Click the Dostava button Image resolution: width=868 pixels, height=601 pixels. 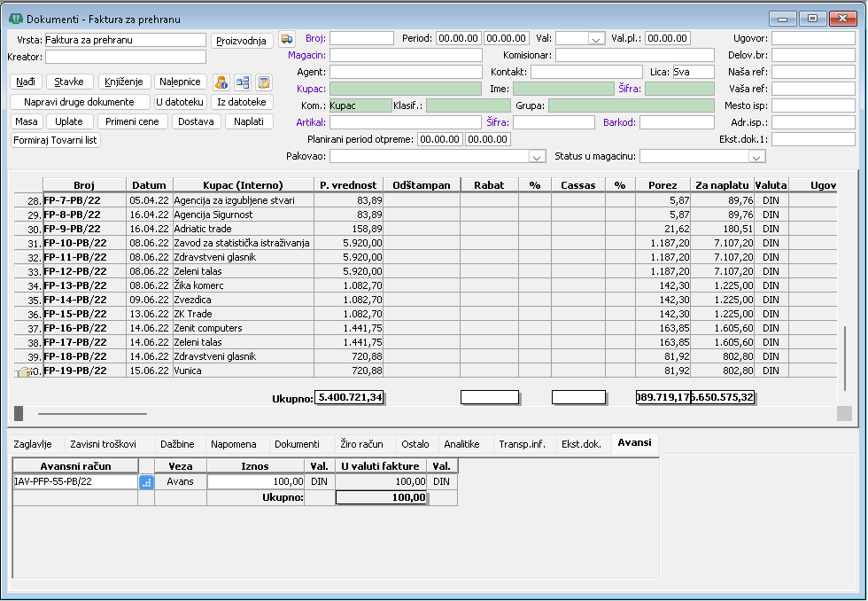(196, 121)
